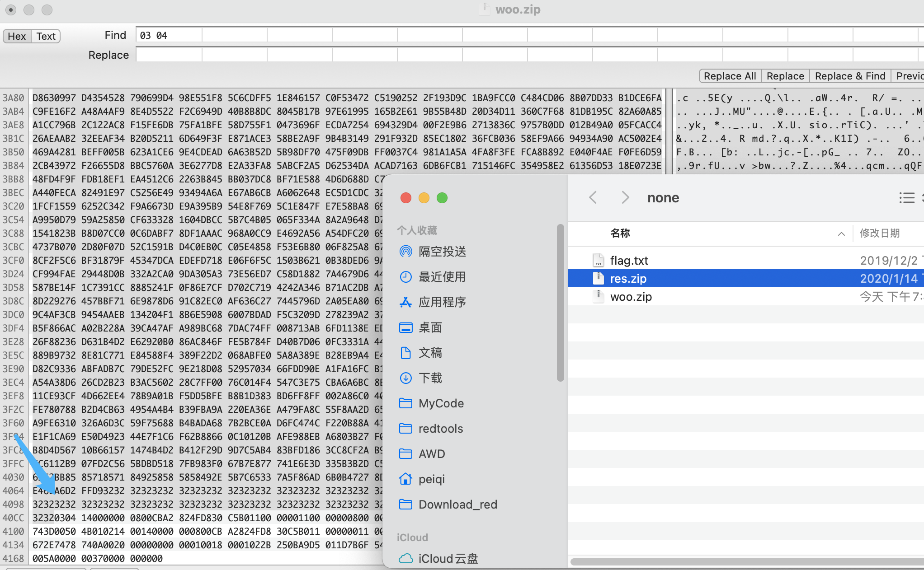Image resolution: width=924 pixels, height=570 pixels.
Task: Click the woo.zip title bar document icon
Action: [x=485, y=9]
